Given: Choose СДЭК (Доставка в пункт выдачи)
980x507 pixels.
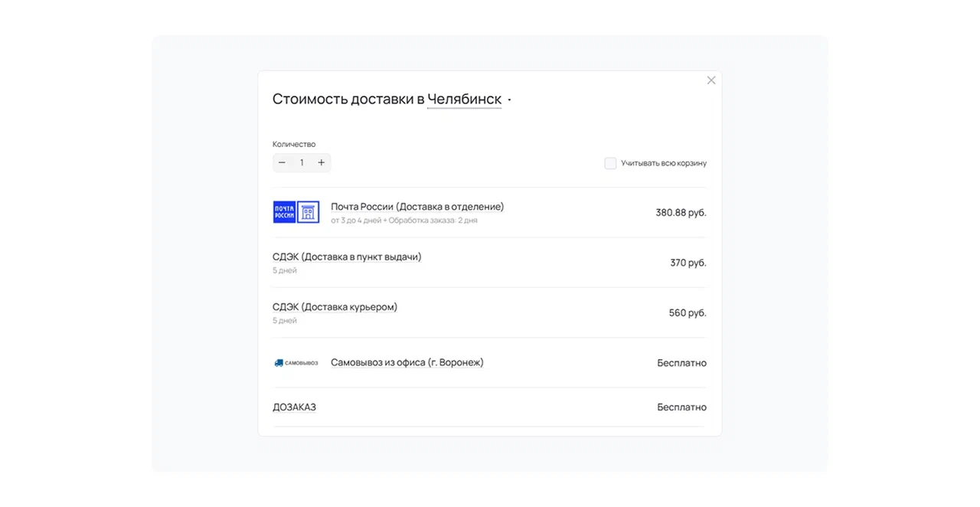Looking at the screenshot, I should point(347,257).
